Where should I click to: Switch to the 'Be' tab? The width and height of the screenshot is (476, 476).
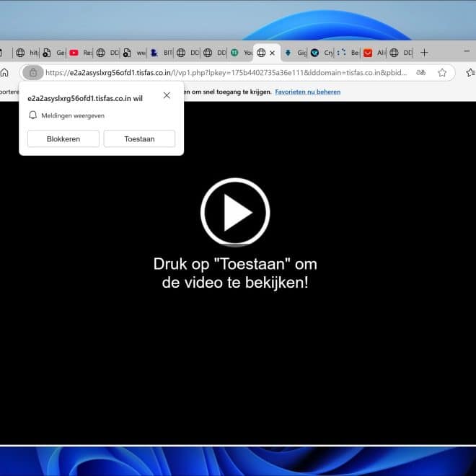[x=348, y=53]
